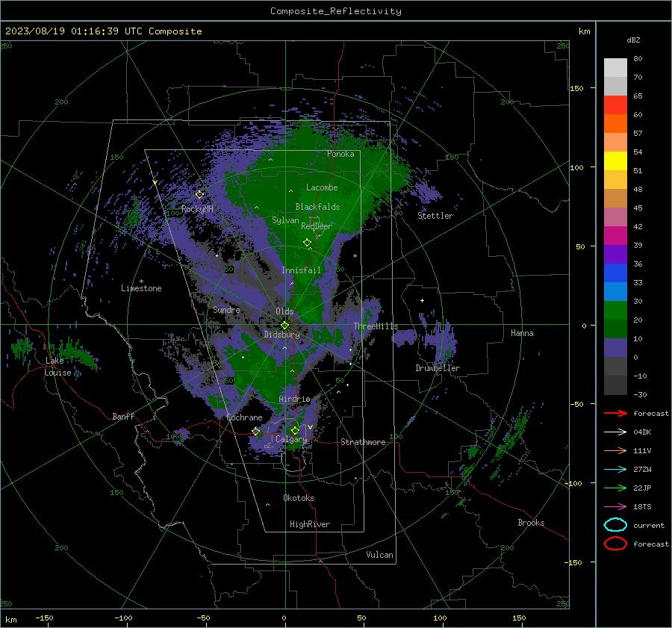
Task: Click the Lake Louise label
Action: tap(57, 367)
